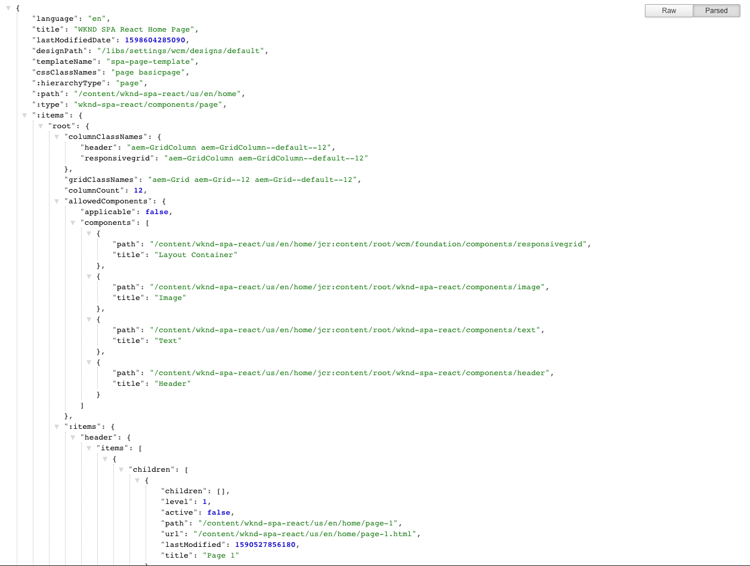The height and width of the screenshot is (566, 750).
Task: Select the gridClassNames value "aem-Grid aem-Grid--12…"
Action: coord(253,179)
